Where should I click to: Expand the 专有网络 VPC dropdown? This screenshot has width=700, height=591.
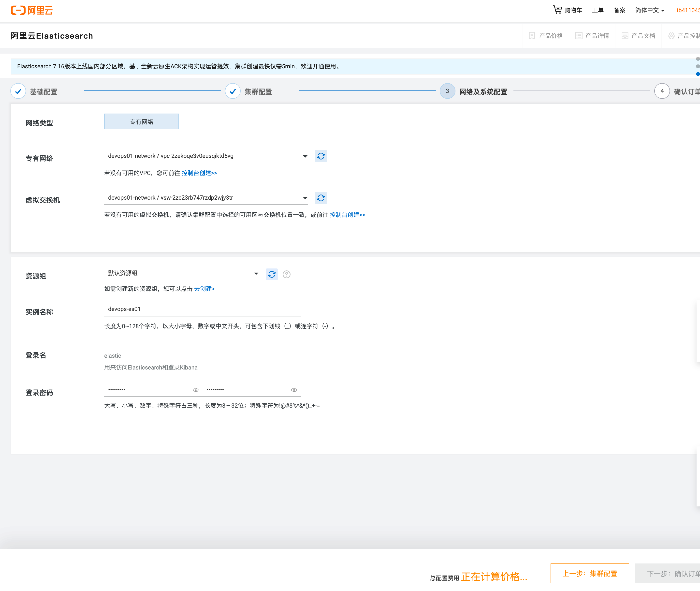pos(305,156)
